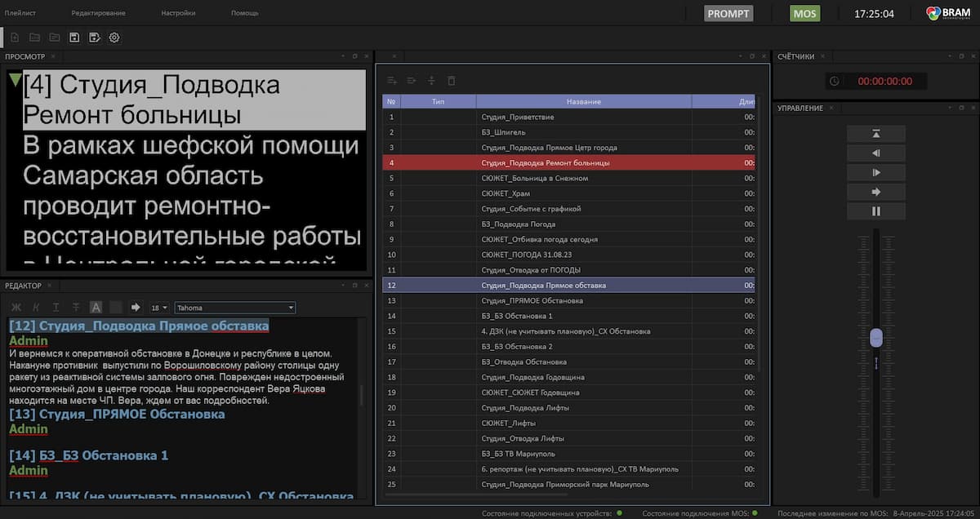Save with the floppy disk icon

[74, 38]
